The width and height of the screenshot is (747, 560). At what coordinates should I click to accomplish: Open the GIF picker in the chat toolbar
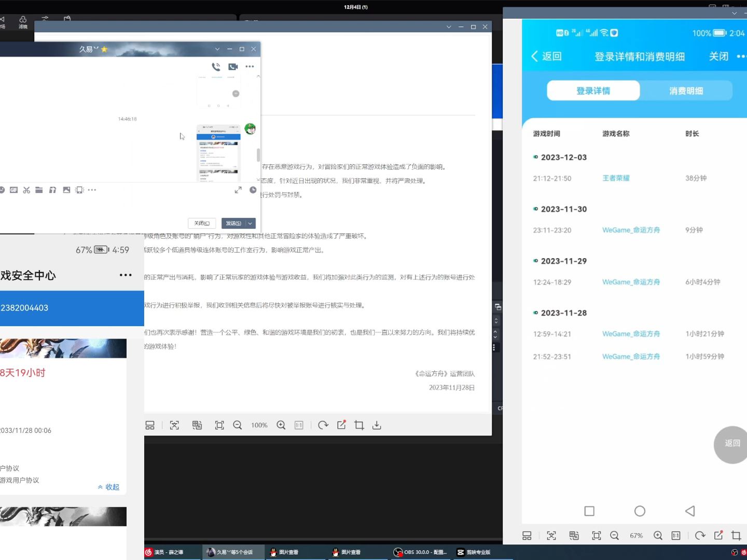[13, 190]
